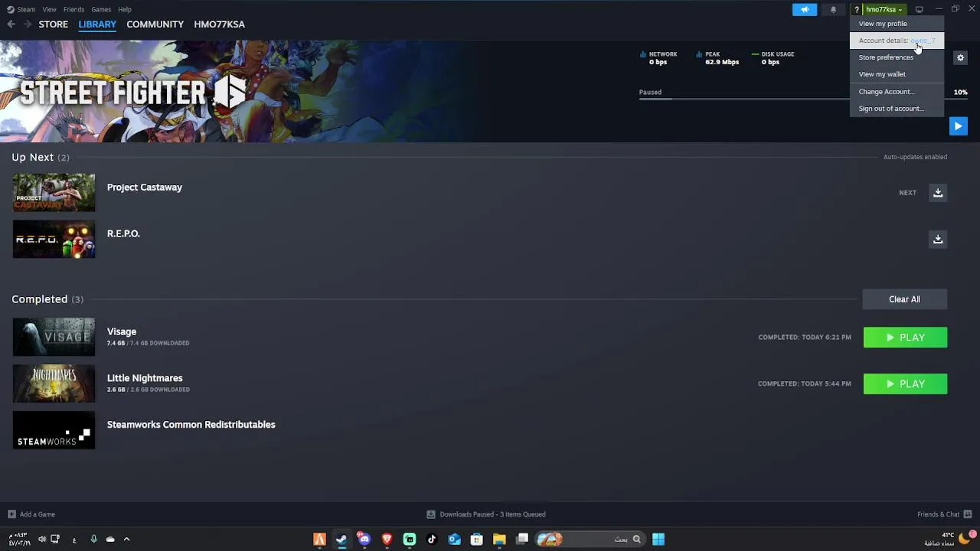Open the Help menu
Screen dimensions: 980x551
(125, 9)
